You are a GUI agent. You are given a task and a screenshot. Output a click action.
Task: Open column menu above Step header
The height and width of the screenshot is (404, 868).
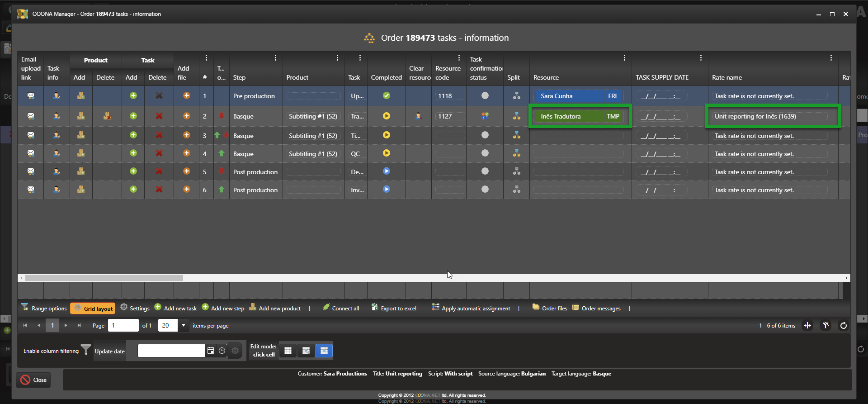[275, 58]
